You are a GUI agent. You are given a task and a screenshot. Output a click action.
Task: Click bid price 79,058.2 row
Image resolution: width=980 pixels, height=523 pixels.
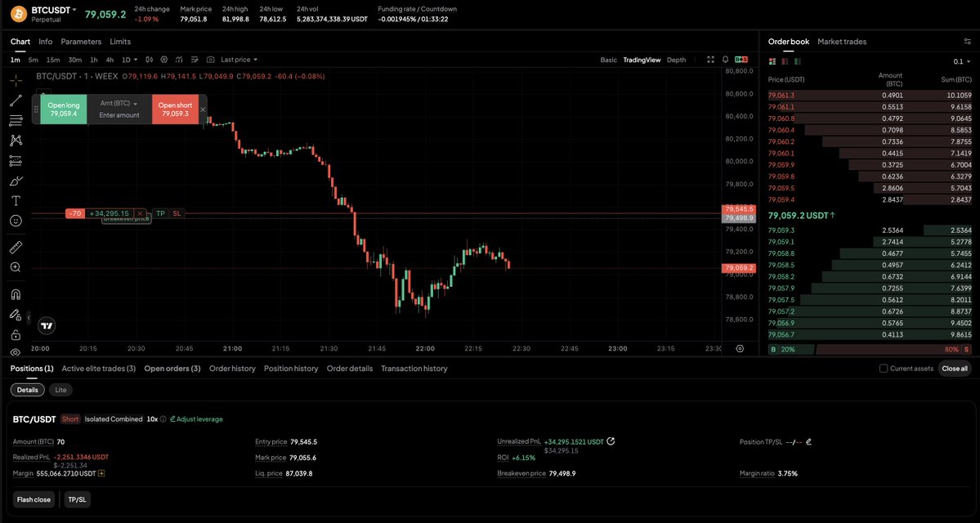click(870, 276)
